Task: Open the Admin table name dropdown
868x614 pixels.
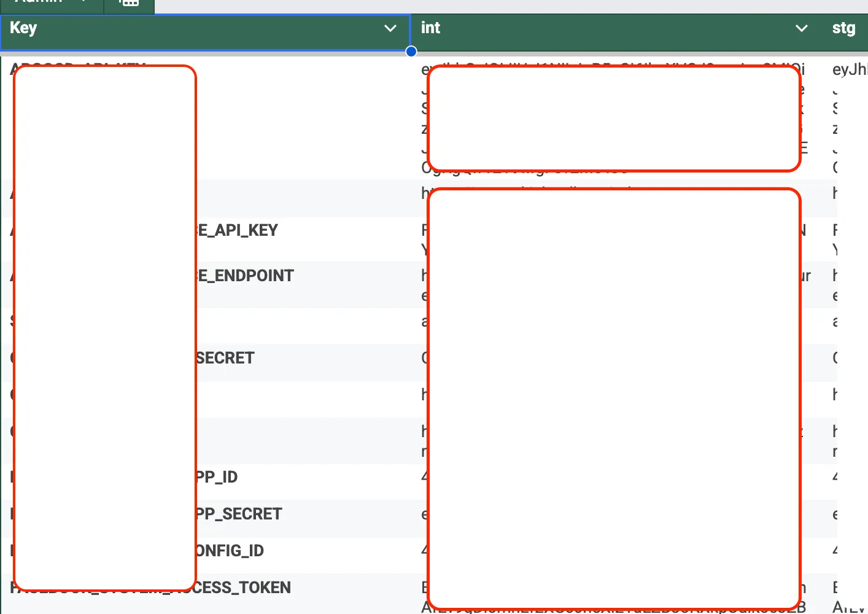Action: 83,2
